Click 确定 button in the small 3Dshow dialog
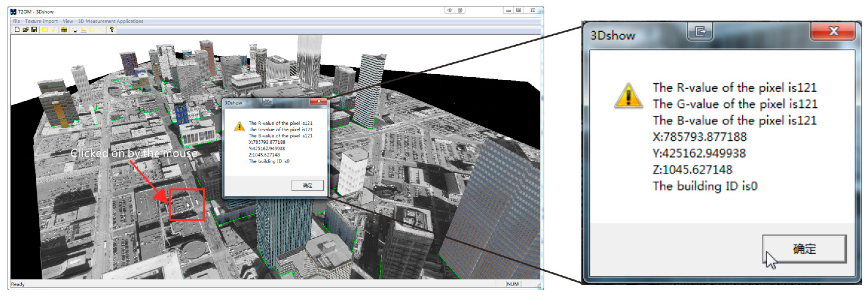 click(307, 185)
